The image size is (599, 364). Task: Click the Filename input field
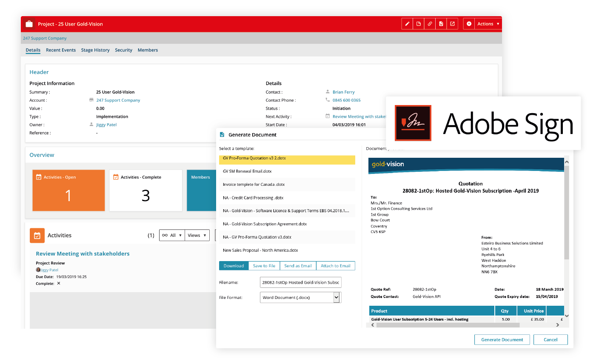click(x=300, y=282)
